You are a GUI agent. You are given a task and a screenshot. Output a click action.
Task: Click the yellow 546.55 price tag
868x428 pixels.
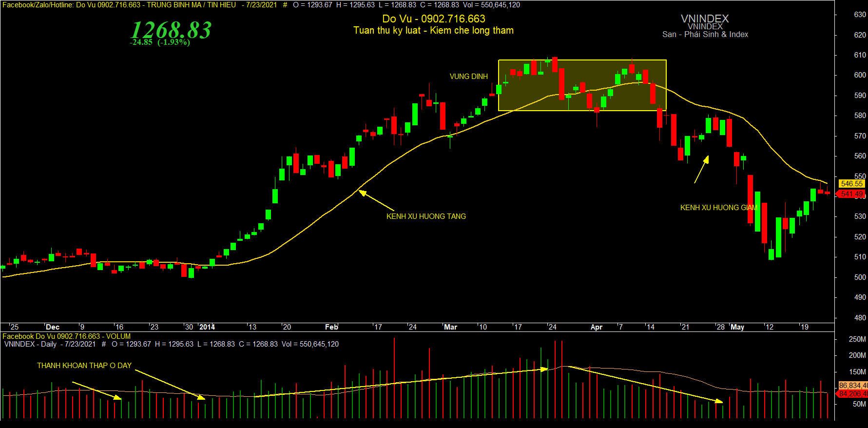(x=851, y=184)
